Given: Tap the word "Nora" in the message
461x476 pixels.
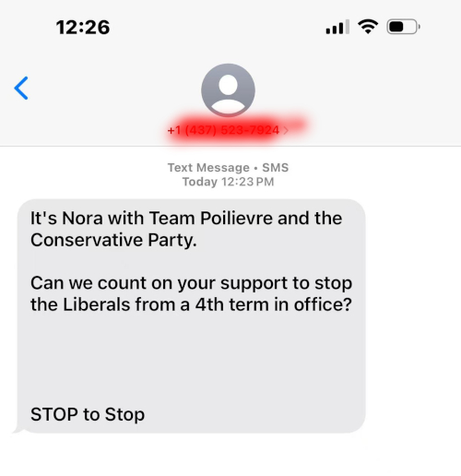Looking at the screenshot, I should tap(82, 219).
